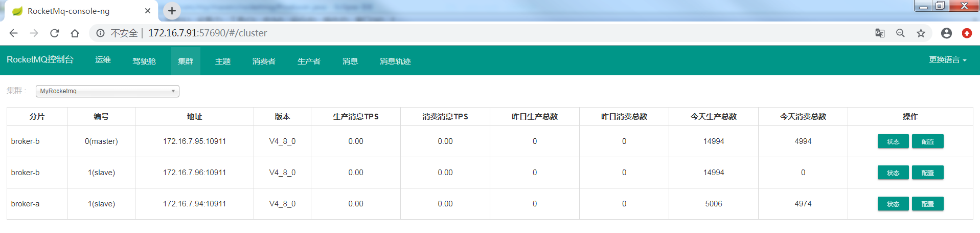Open the 驾驶舱 dashboard page
980x233 pixels.
(x=144, y=61)
